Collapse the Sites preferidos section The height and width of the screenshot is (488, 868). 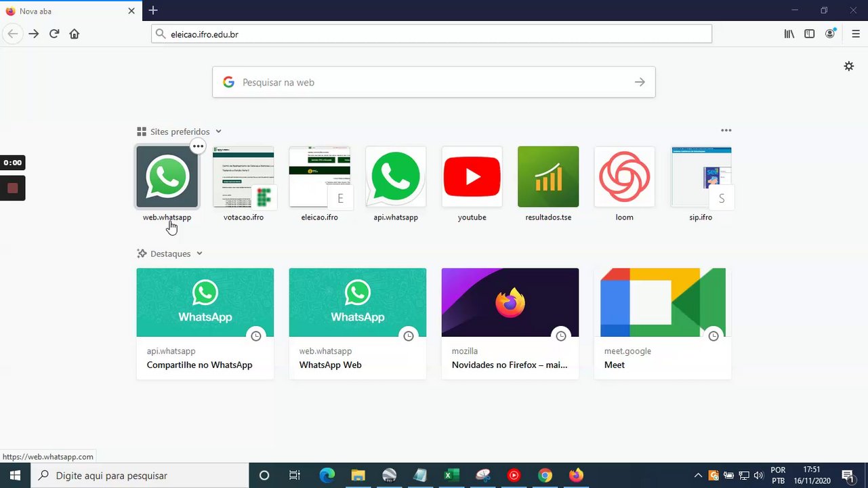pos(218,131)
